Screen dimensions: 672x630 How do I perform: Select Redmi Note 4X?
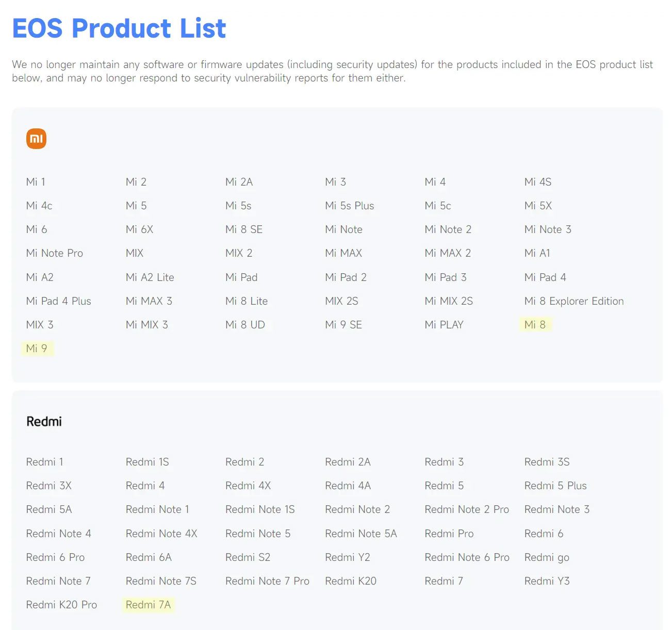161,534
